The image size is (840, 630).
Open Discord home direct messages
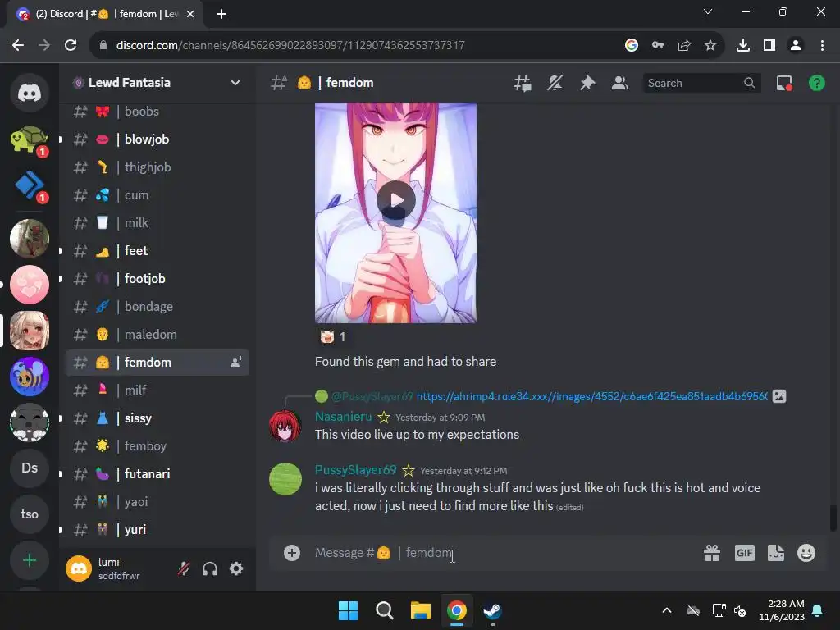pyautogui.click(x=30, y=93)
